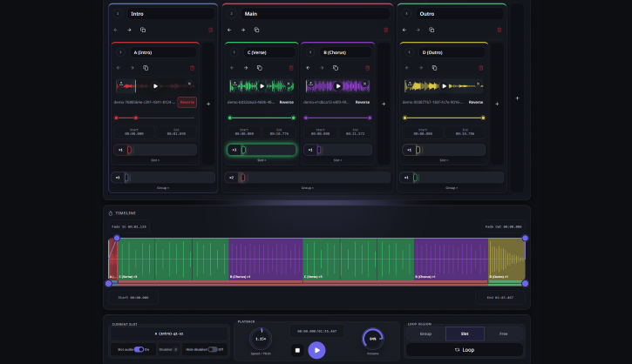The width and height of the screenshot is (632, 364).
Task: Add a new slot to Outro group
Action: [498, 104]
